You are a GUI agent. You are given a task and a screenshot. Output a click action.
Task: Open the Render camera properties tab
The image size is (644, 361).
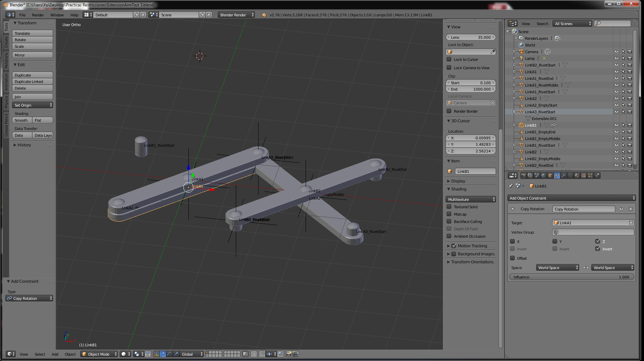(523, 175)
